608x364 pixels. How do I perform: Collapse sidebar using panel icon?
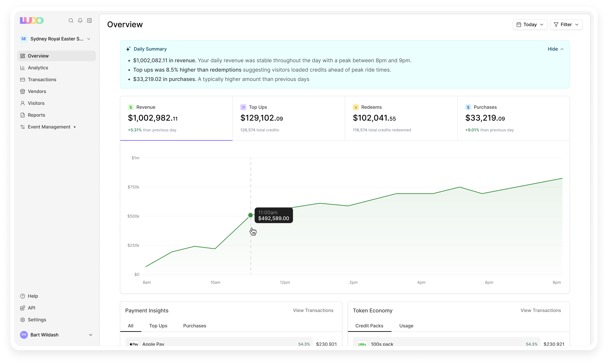89,21
